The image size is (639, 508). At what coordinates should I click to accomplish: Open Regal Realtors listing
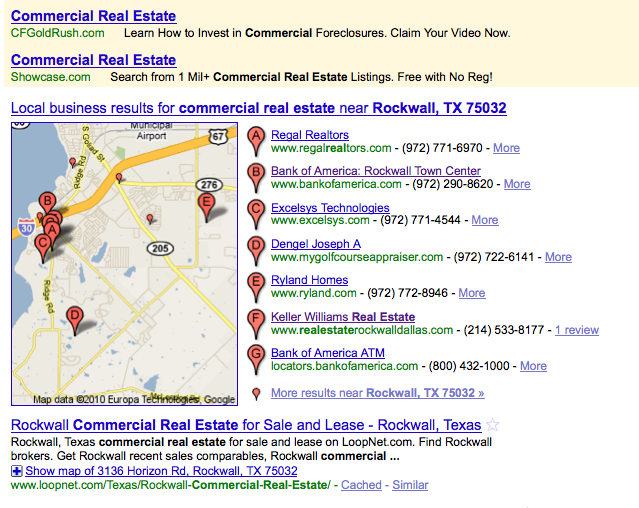(310, 135)
